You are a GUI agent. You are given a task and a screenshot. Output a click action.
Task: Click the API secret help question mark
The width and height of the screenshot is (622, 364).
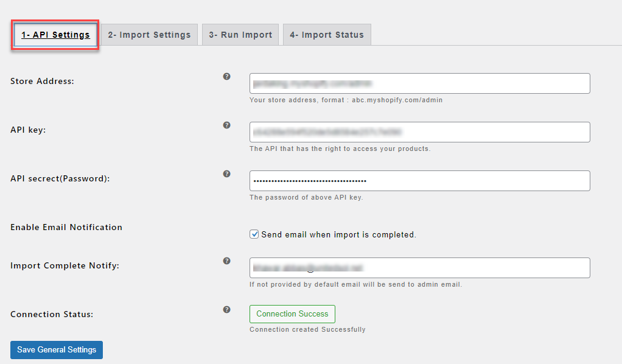(227, 174)
